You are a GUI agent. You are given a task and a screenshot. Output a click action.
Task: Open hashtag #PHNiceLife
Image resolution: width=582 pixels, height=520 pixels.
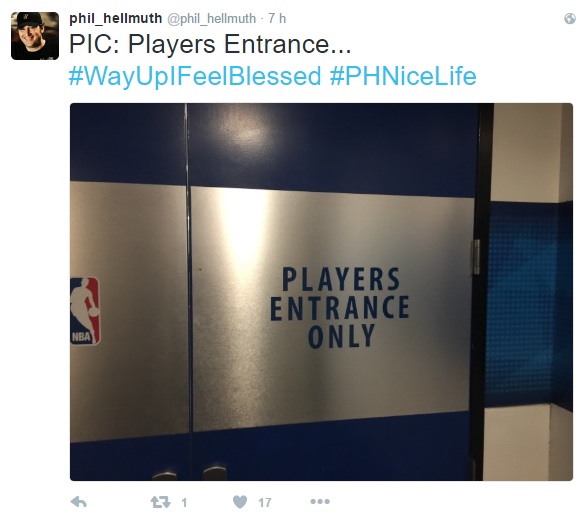point(403,76)
